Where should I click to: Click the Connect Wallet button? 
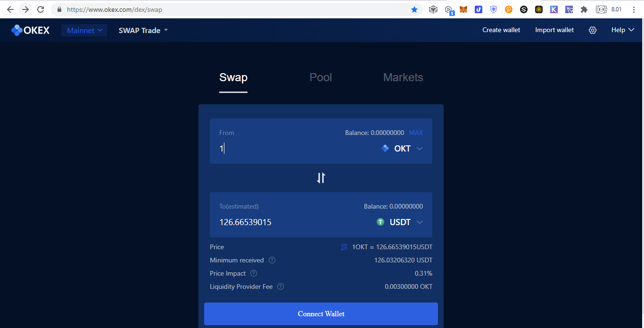coord(321,314)
